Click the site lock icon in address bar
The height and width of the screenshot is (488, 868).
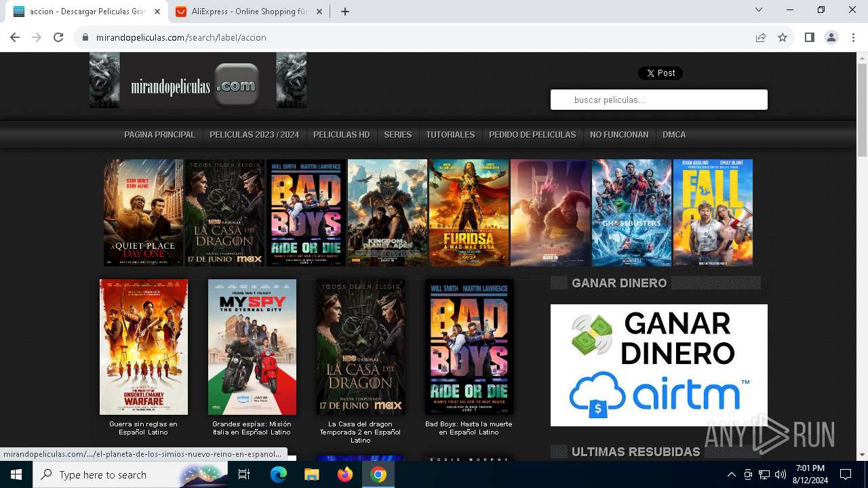pyautogui.click(x=85, y=37)
